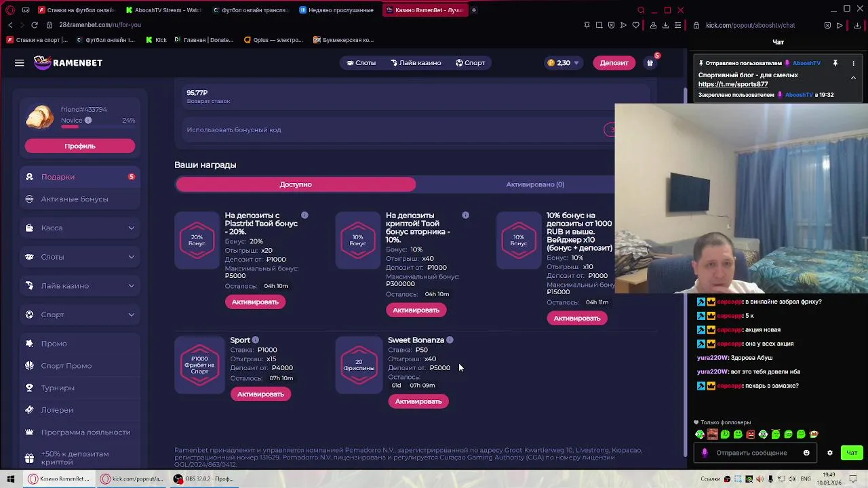Show info for Plastrix bonus
This screenshot has height=488, width=868.
[304, 216]
